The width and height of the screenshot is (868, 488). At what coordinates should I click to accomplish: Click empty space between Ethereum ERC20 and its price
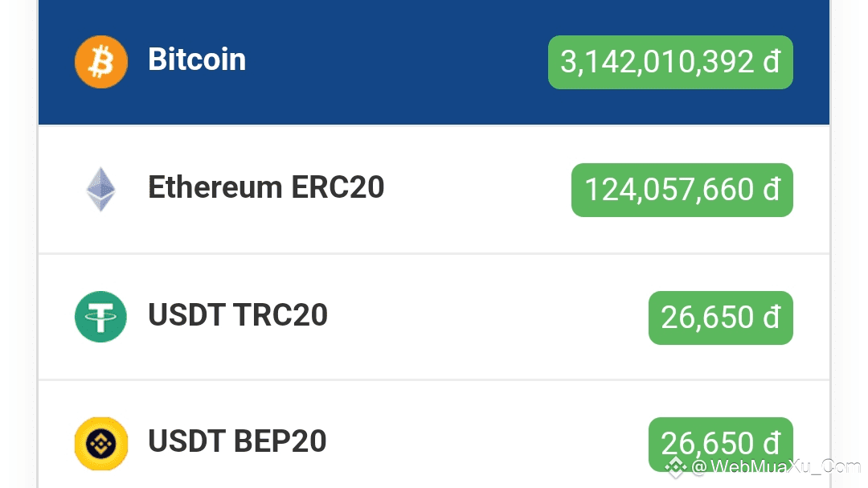coord(477,190)
